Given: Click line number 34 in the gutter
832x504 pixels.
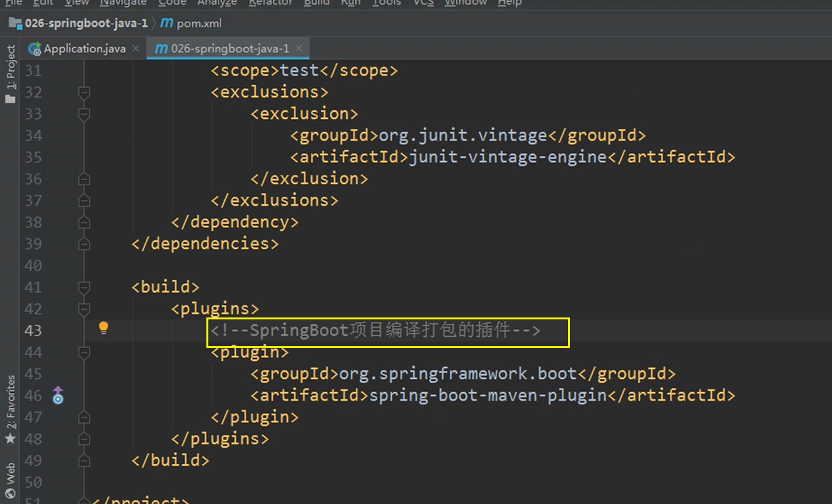Looking at the screenshot, I should point(33,135).
